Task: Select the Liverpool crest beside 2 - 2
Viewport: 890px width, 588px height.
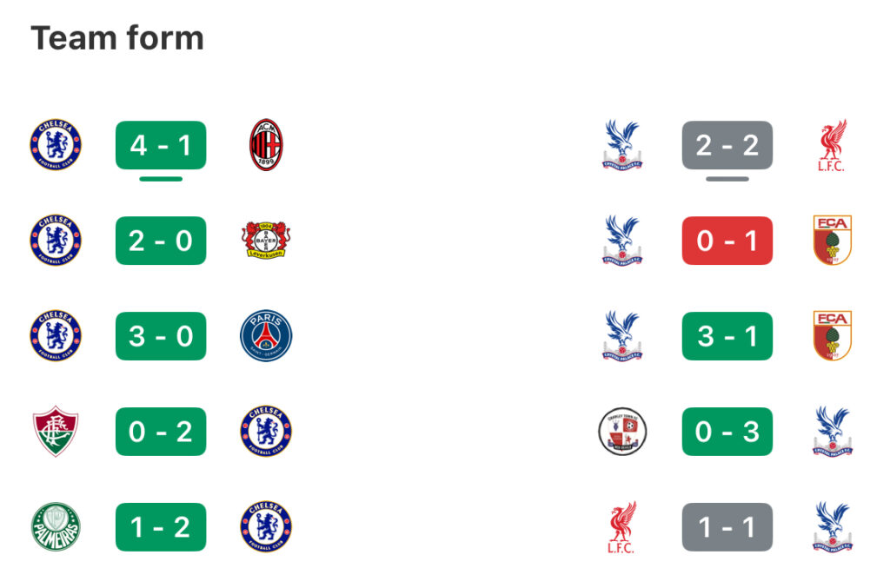Action: 832,145
